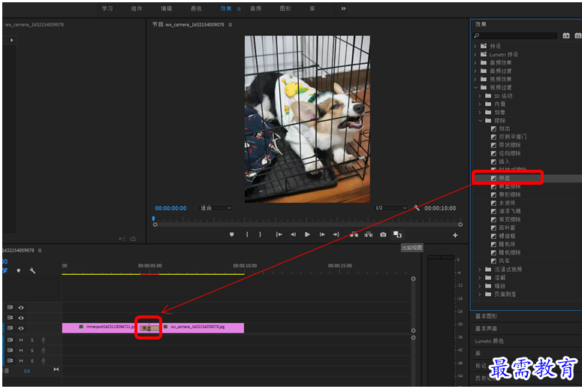Click the Extract button
The height and width of the screenshot is (392, 582).
click(368, 234)
